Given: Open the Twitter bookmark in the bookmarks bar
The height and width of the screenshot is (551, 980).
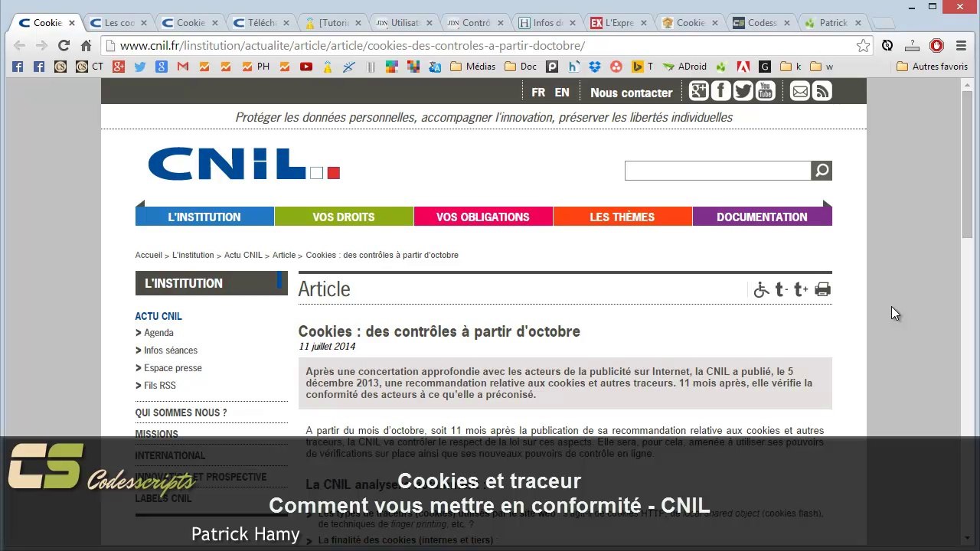Looking at the screenshot, I should (x=139, y=67).
